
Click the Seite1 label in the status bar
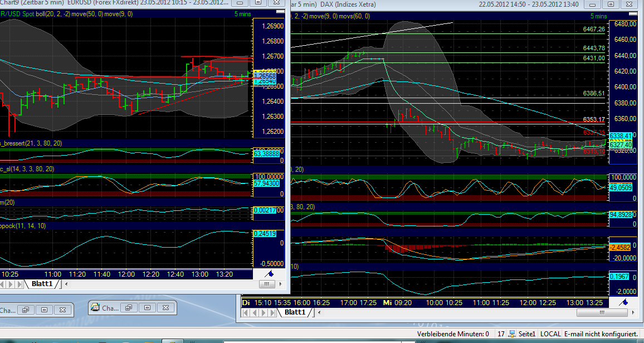coord(527,334)
